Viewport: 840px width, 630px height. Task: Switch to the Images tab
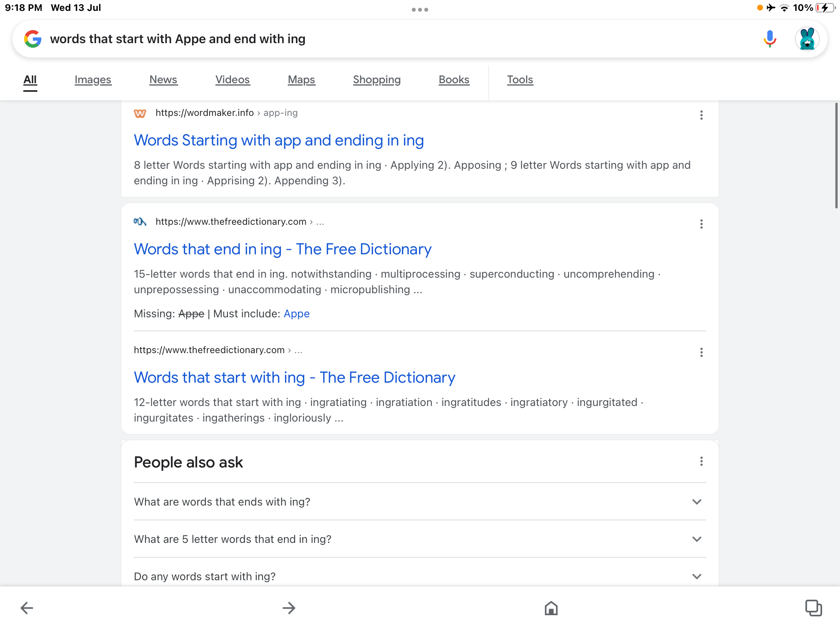click(x=93, y=80)
